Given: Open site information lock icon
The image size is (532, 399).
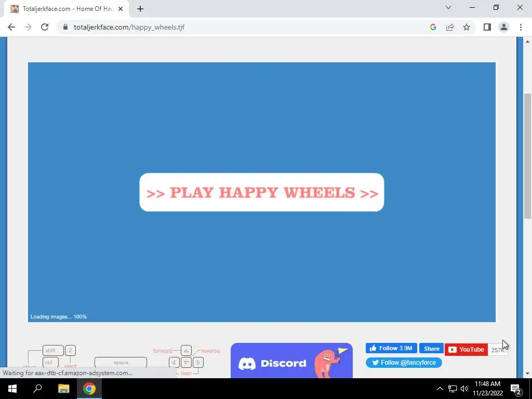Looking at the screenshot, I should (x=65, y=27).
